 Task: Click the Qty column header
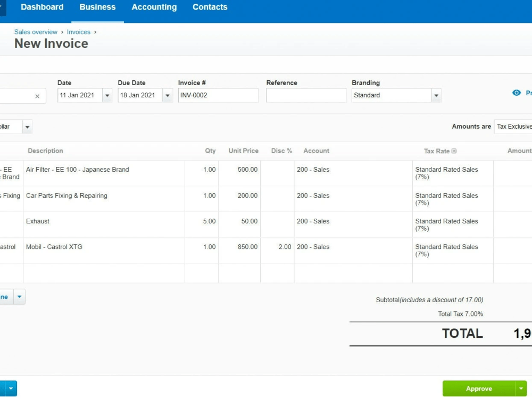coord(210,151)
